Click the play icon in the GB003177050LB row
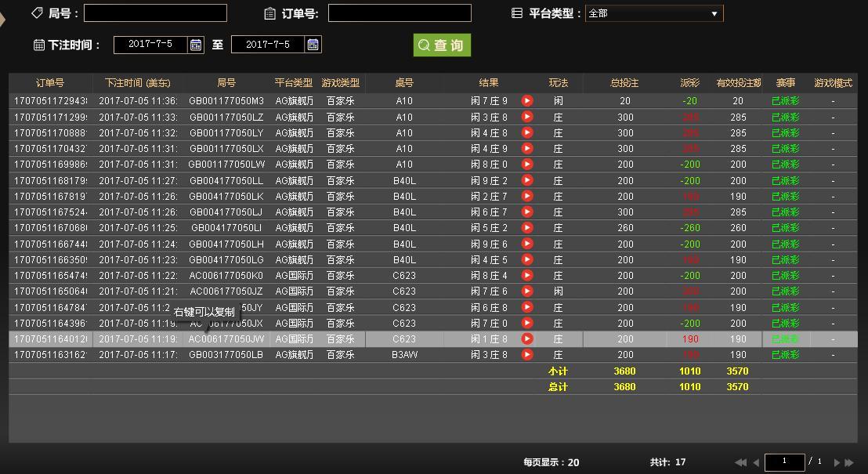Viewport: 868px width, 474px height. coord(527,355)
